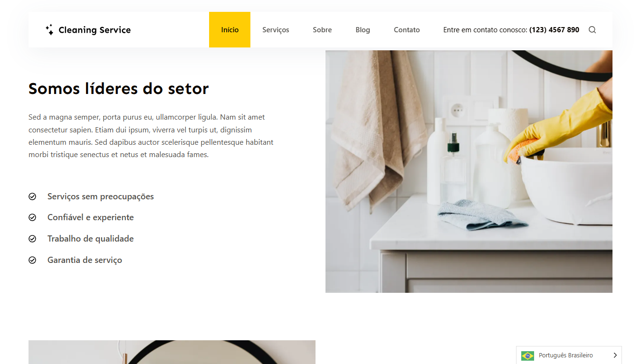Open the Sobre page from navigation

pos(322,30)
